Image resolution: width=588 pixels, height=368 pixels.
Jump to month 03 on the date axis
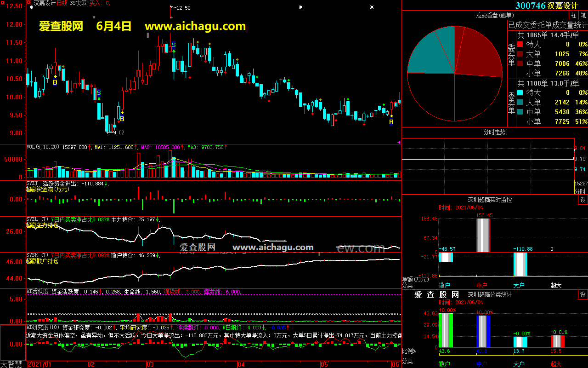click(x=150, y=364)
